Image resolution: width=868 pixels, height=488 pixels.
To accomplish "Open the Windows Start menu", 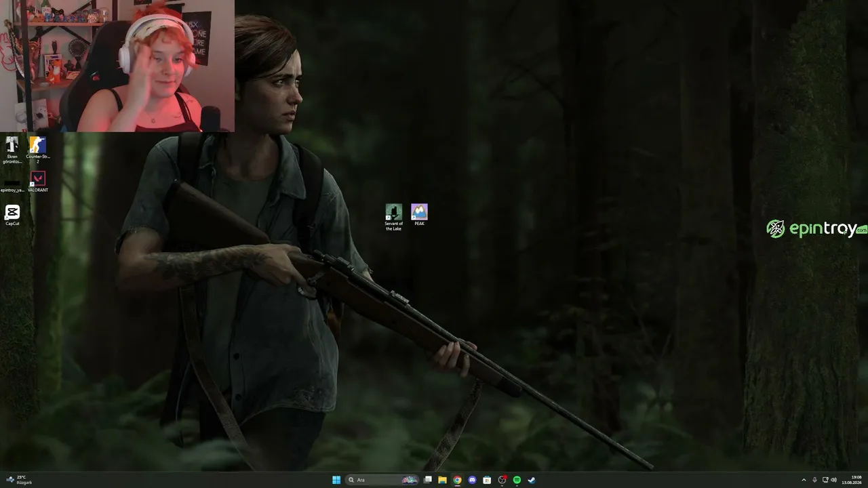I will pyautogui.click(x=336, y=480).
